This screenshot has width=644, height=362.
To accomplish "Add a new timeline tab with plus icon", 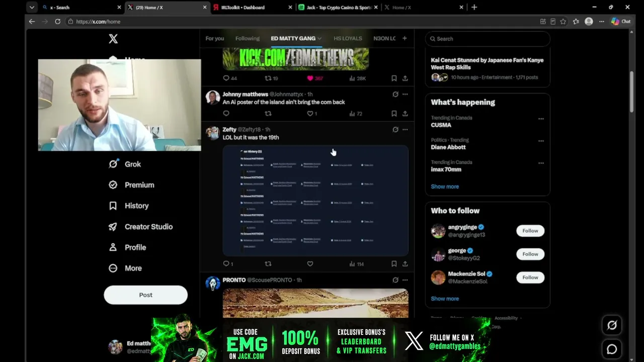I will tap(405, 38).
